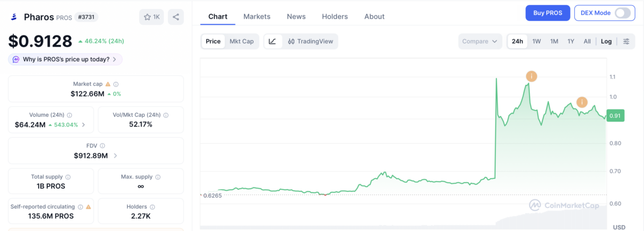Screen dimensions: 644x231
Task: Expand Why is PROS's price up today
Action: pyautogui.click(x=65, y=59)
